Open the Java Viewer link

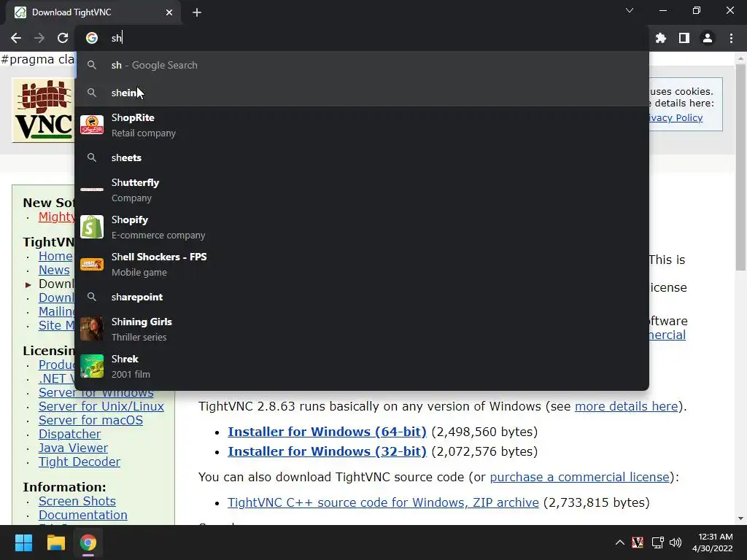[x=73, y=448]
